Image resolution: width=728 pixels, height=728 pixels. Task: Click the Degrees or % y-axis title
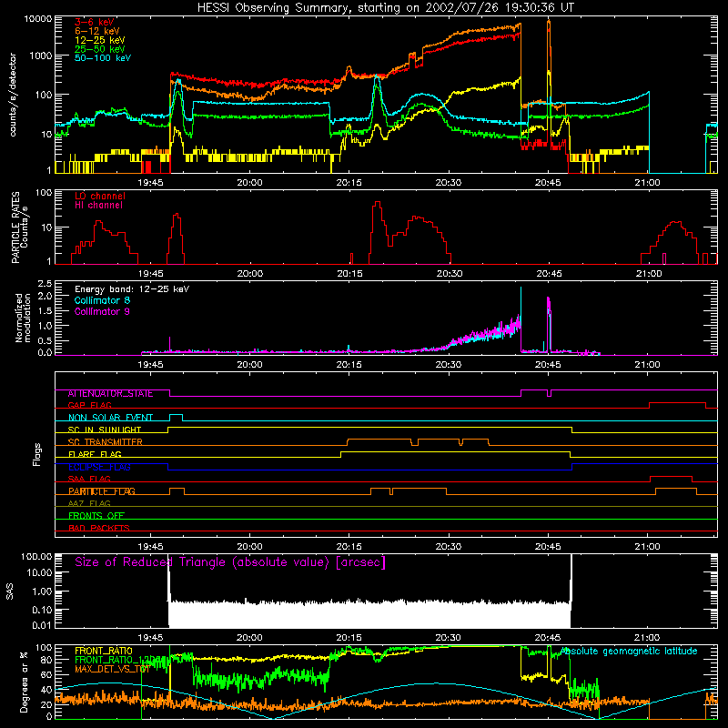24,682
